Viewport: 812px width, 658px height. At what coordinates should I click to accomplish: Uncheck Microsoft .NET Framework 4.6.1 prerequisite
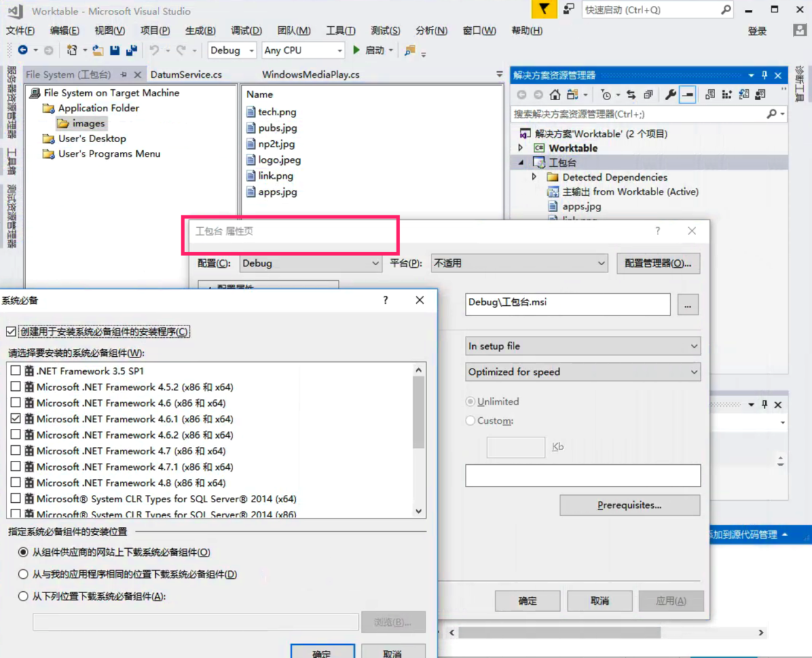[x=16, y=418]
